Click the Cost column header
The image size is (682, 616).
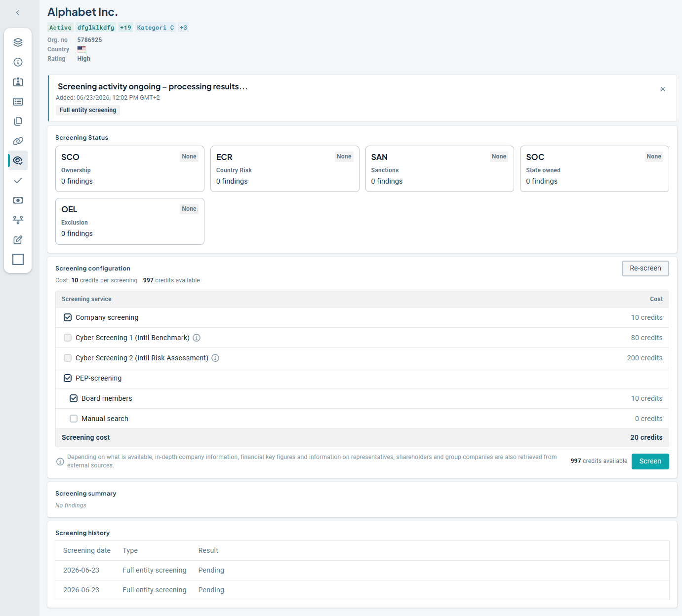coord(656,299)
